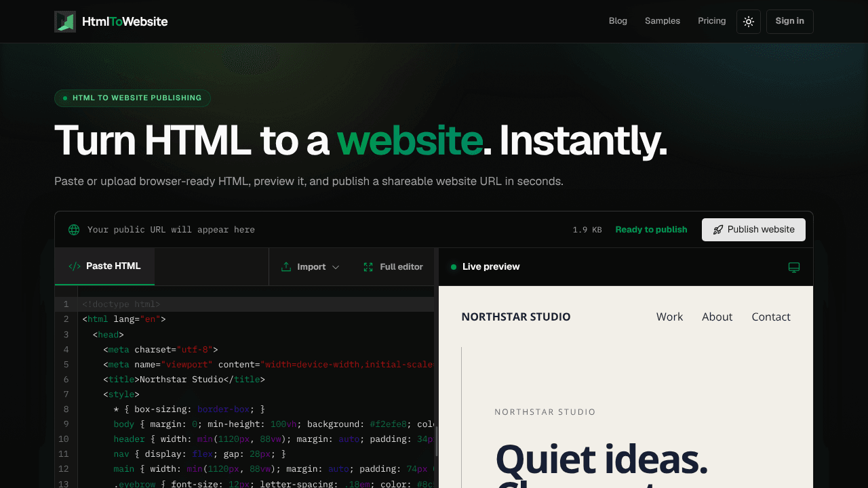Click the HTML TO WEBSITE PUBLISHING badge
This screenshot has width=868, height=488.
tap(132, 98)
